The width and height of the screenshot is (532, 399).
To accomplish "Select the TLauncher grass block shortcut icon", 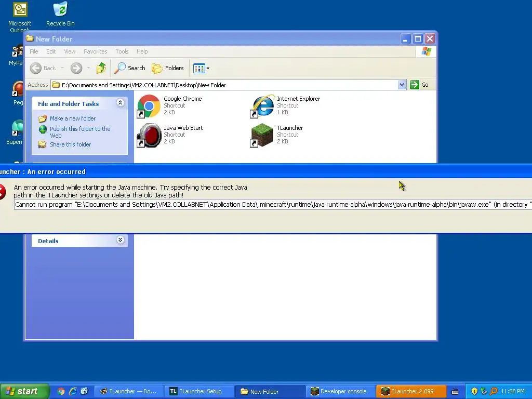I will (x=262, y=135).
